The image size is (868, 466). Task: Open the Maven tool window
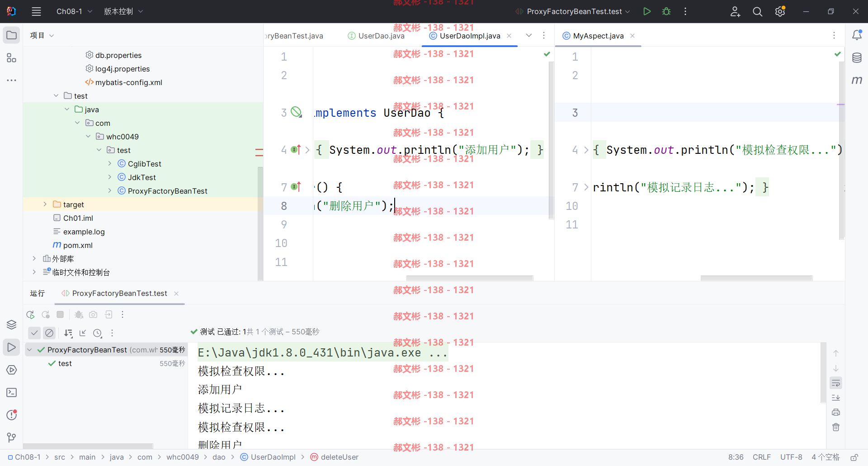(x=857, y=80)
